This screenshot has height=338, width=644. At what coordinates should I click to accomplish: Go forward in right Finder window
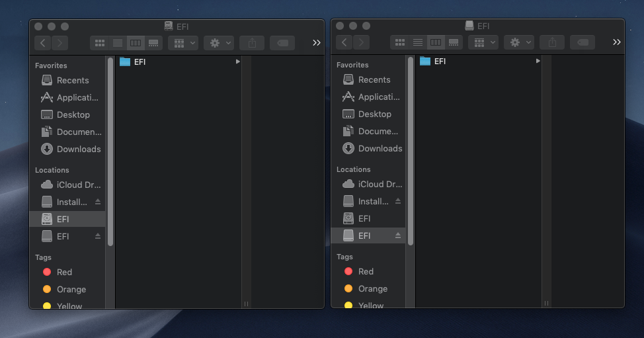tap(362, 42)
